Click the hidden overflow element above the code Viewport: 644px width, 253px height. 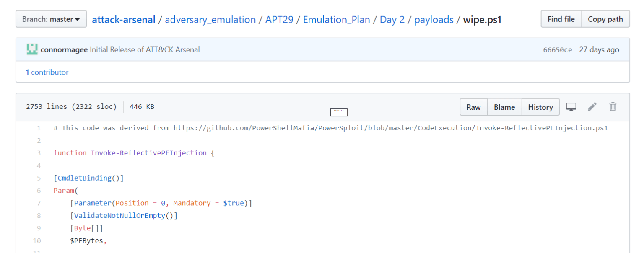[338, 112]
